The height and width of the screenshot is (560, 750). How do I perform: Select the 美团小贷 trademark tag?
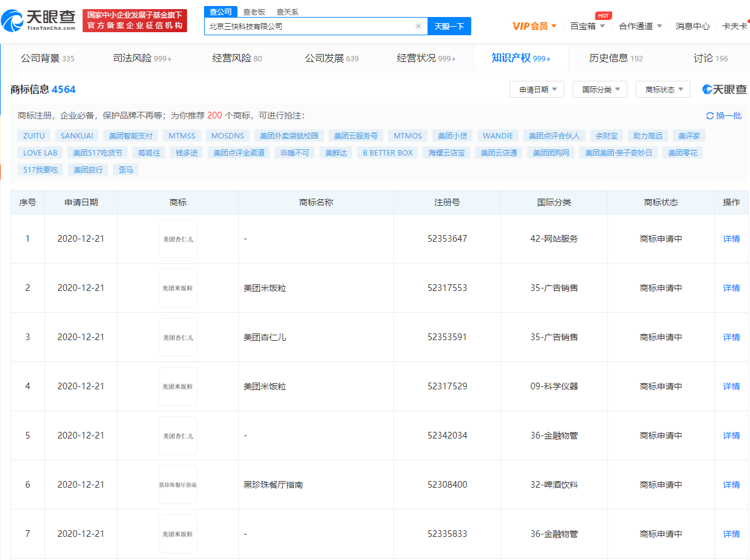[452, 135]
